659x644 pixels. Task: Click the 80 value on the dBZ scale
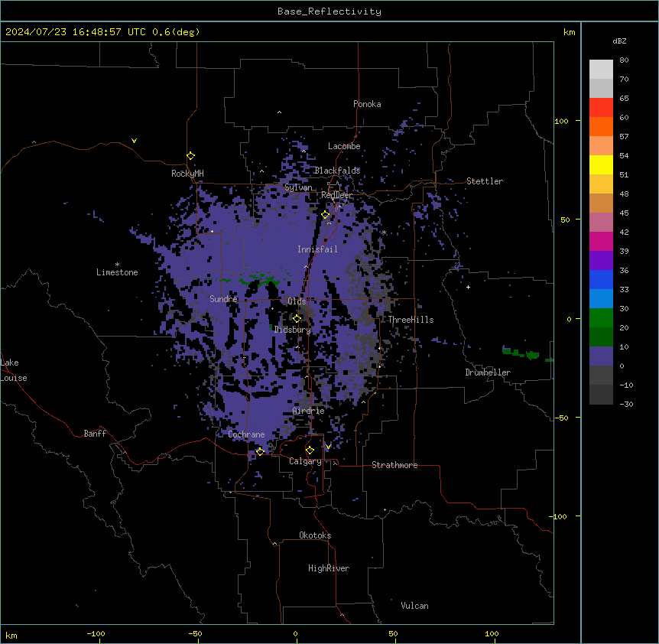(x=624, y=60)
